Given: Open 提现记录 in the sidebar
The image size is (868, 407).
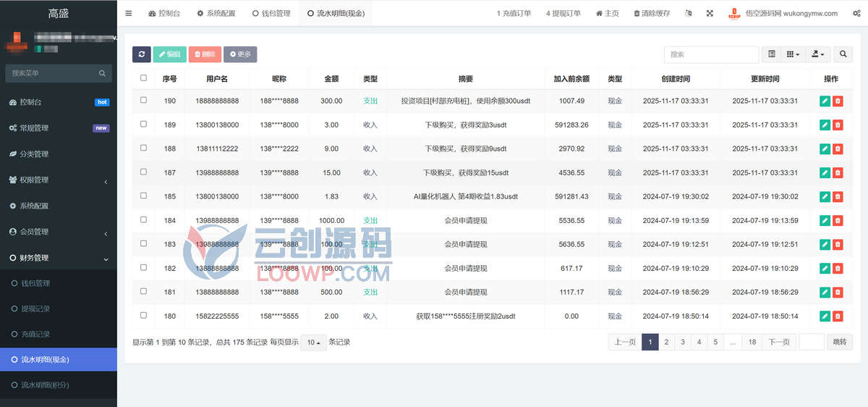Looking at the screenshot, I should [x=59, y=309].
